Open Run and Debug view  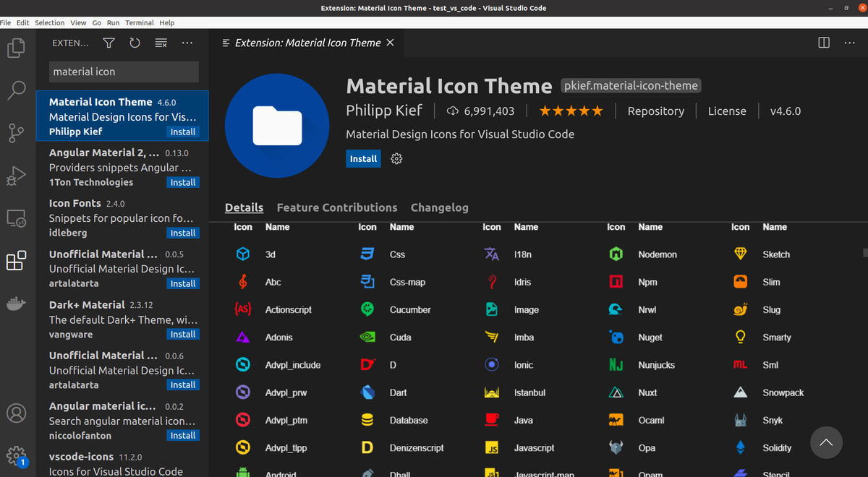[x=16, y=176]
